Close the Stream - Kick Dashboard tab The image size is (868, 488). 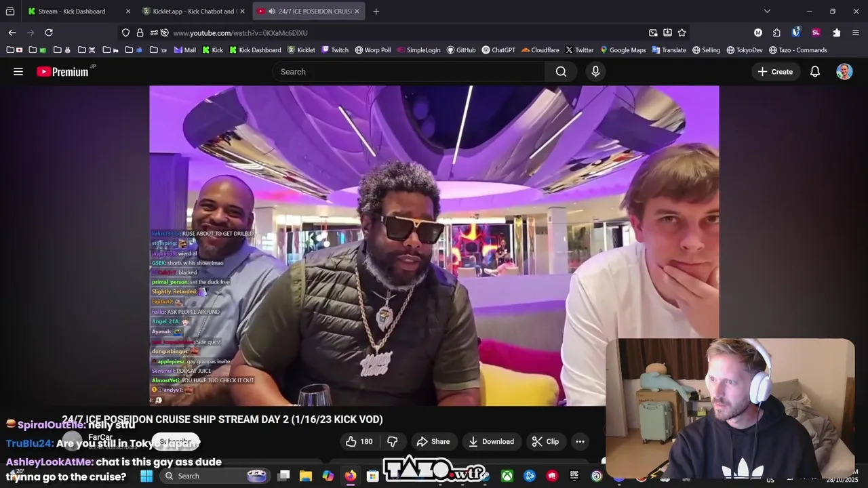(x=127, y=11)
